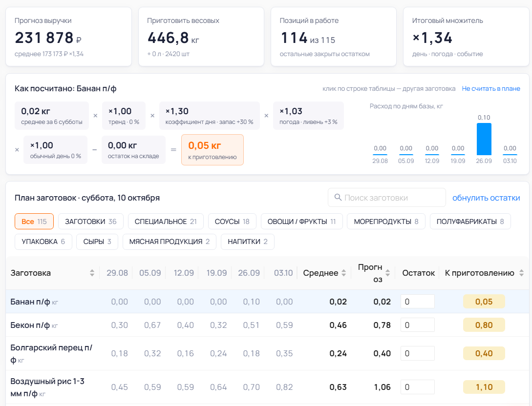Edit Остаток field for Банан п/ф

tap(418, 301)
